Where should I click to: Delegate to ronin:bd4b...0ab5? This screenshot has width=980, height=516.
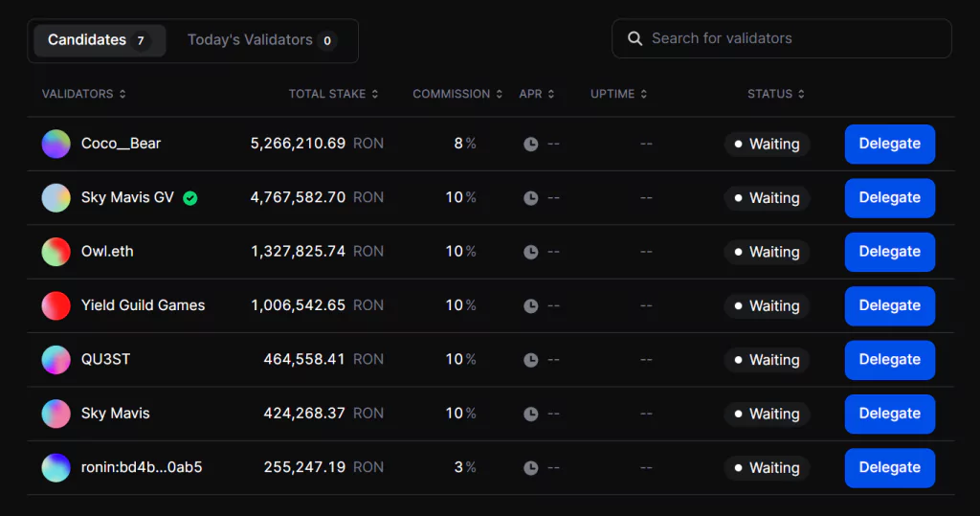click(890, 467)
